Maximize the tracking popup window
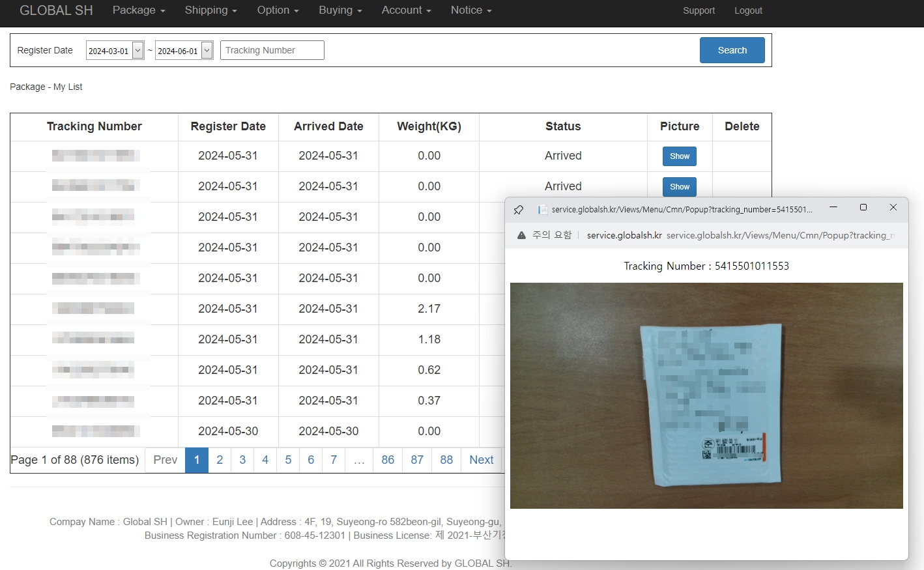Viewport: 924px width, 570px height. click(863, 207)
